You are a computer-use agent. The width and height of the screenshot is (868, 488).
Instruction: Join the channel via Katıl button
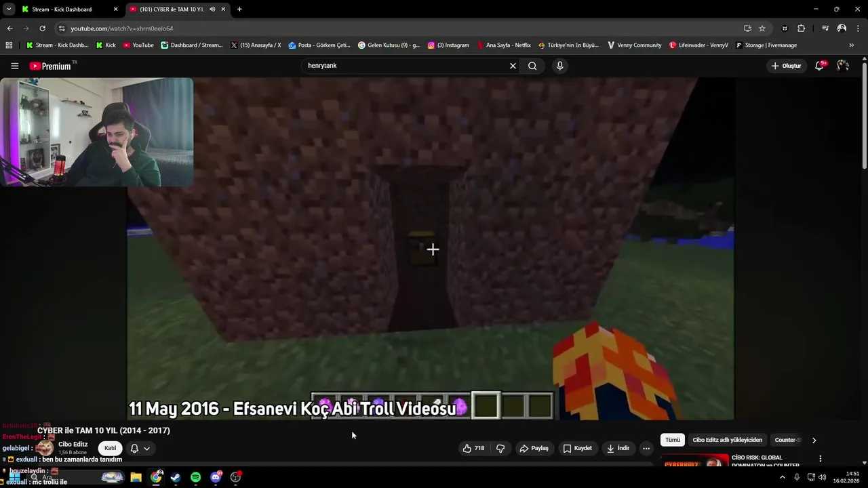[x=110, y=448]
